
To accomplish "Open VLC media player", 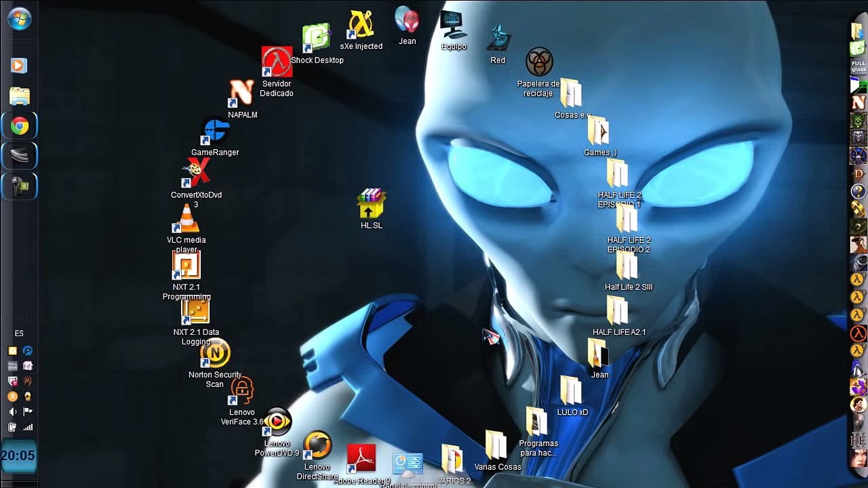I will pos(186,218).
